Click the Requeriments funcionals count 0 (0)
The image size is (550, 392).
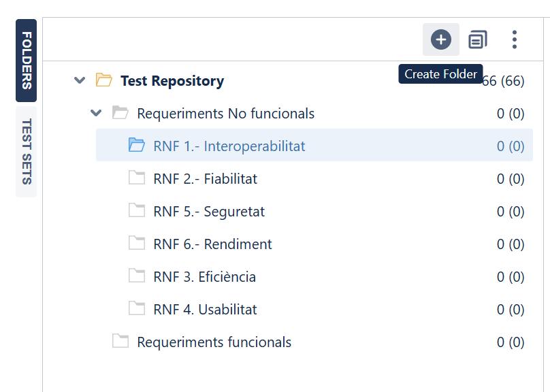coord(511,342)
